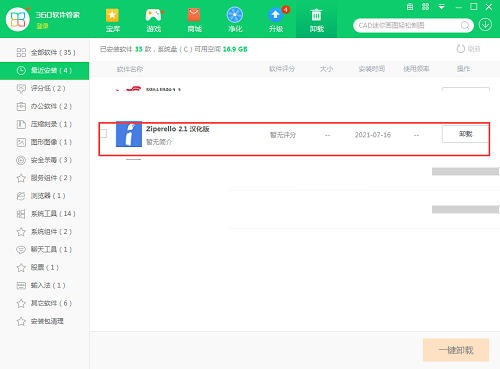The image size is (500, 369).
Task: Open the skin grid icon in title bar
Action: tap(425, 7)
